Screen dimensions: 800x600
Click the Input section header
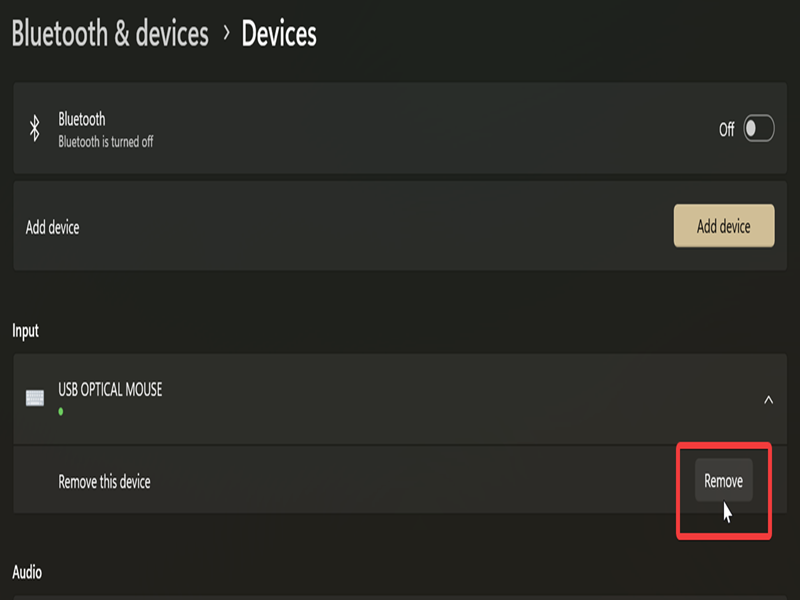tap(25, 330)
